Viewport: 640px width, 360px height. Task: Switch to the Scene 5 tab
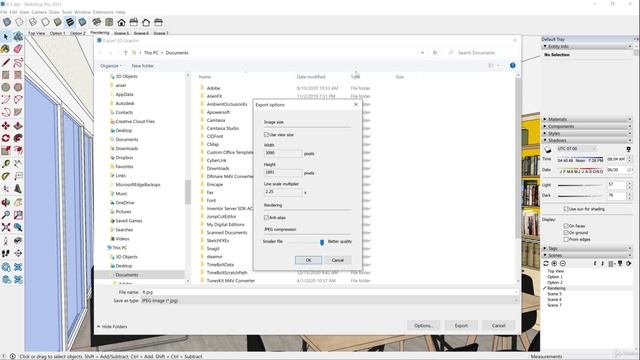(x=121, y=33)
